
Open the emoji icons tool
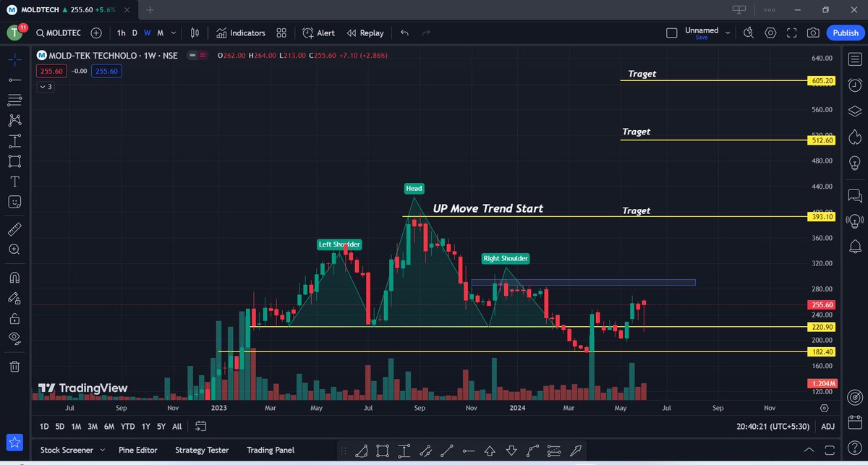point(14,201)
